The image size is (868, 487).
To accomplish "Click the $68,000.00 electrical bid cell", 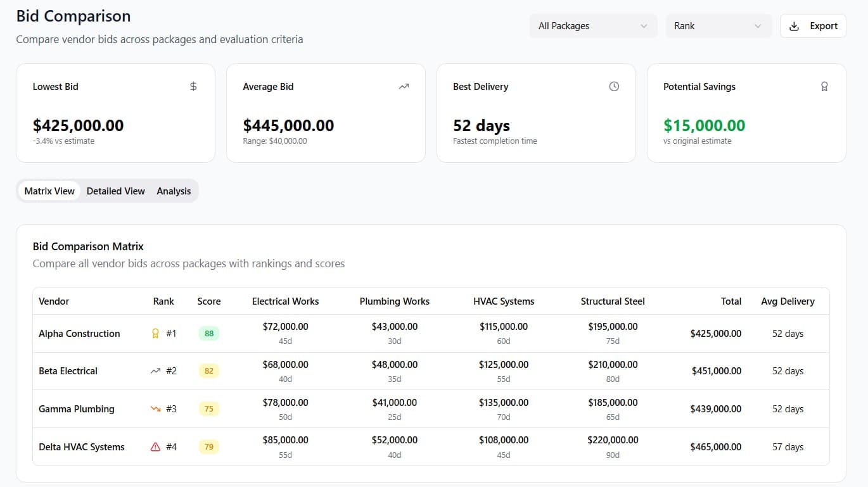I will coord(286,365).
